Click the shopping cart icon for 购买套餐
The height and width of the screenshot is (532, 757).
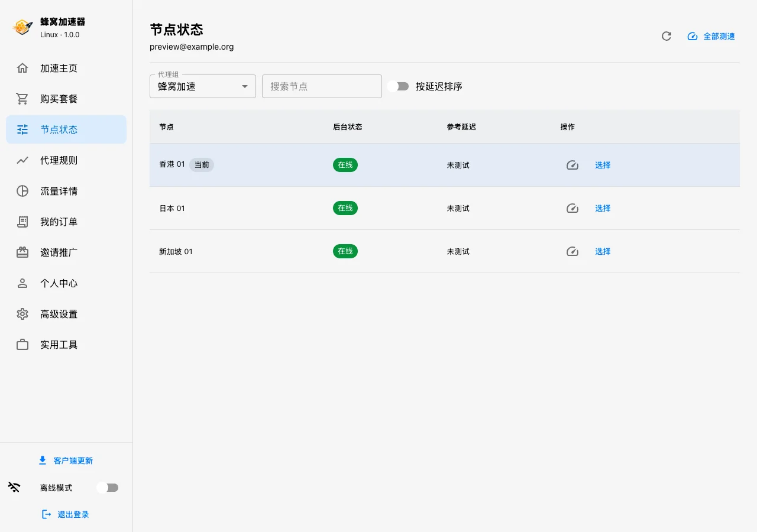(x=22, y=99)
